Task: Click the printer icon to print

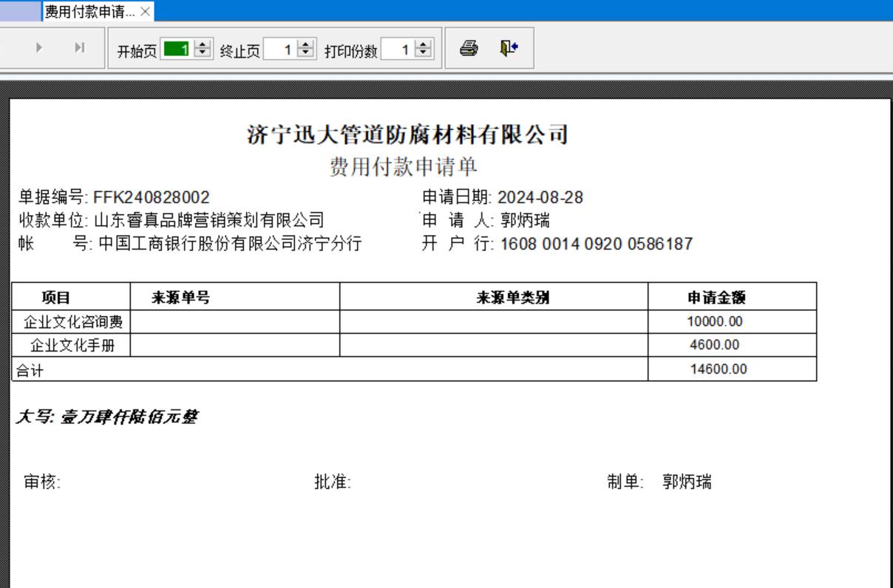Action: coord(468,49)
